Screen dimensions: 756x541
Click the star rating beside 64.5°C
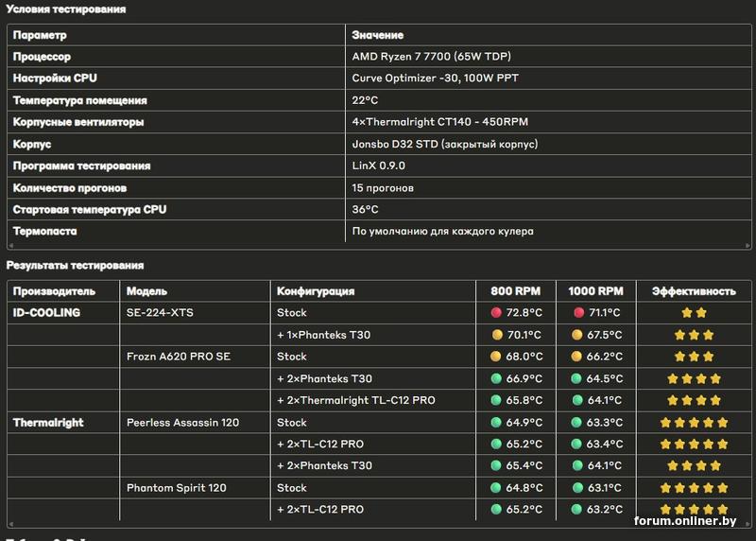tap(695, 378)
